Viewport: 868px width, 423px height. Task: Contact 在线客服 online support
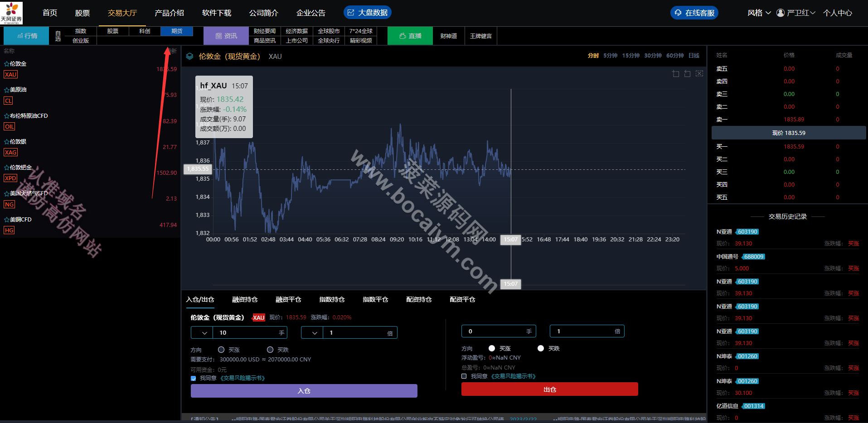694,13
